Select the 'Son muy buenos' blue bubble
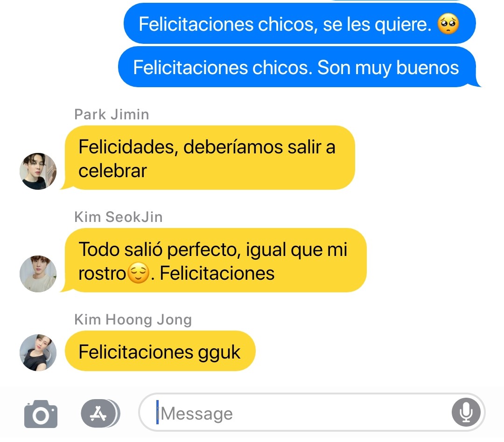 [299, 67]
